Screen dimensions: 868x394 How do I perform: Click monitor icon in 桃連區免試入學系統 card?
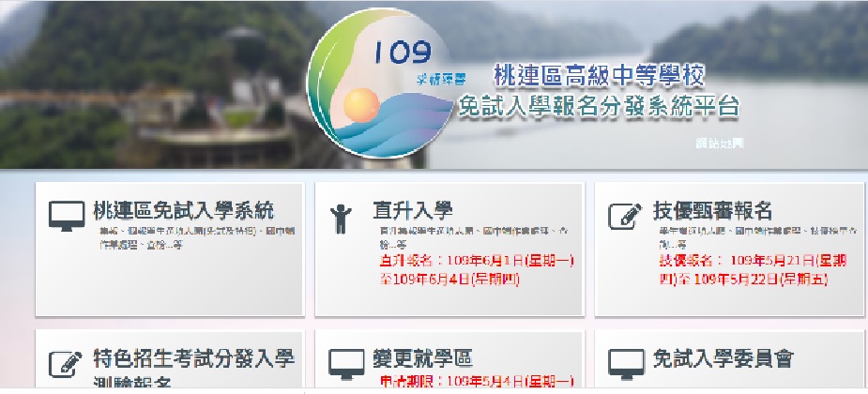tap(67, 216)
